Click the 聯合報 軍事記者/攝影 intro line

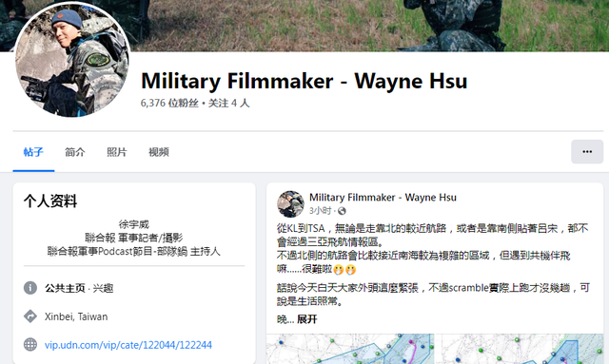133,238
